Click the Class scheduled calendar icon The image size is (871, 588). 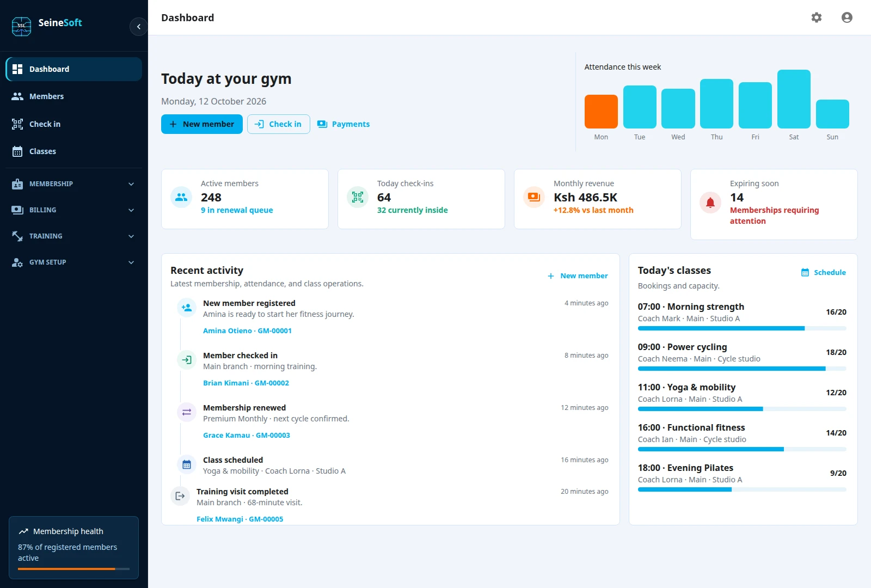pos(187,464)
